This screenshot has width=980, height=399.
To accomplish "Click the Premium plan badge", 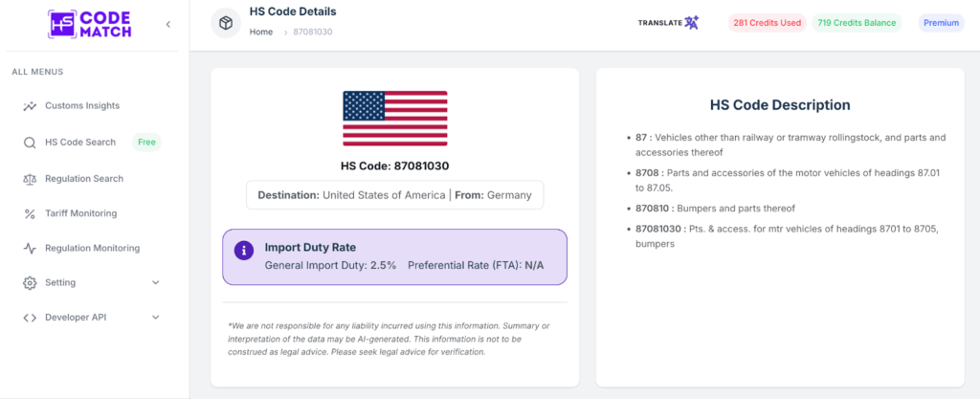I will pos(941,23).
